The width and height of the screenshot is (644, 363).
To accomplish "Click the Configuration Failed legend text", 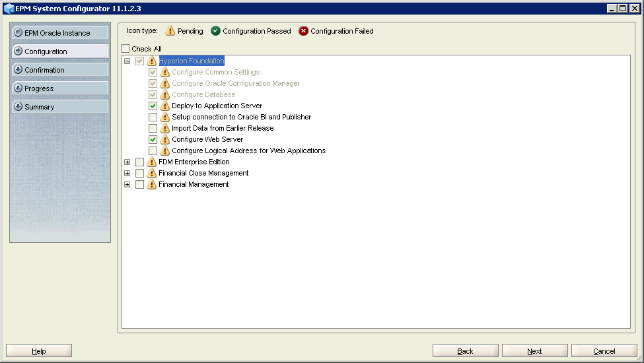I will [x=342, y=31].
